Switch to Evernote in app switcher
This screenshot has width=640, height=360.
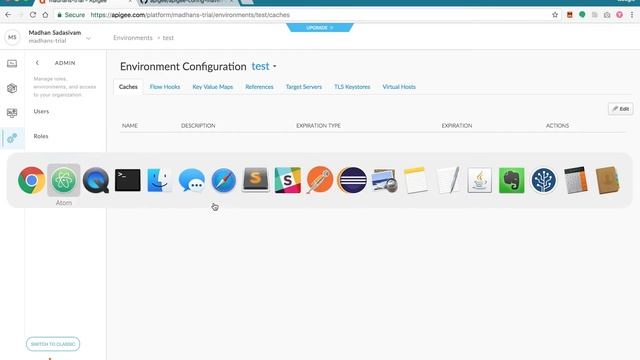511,180
